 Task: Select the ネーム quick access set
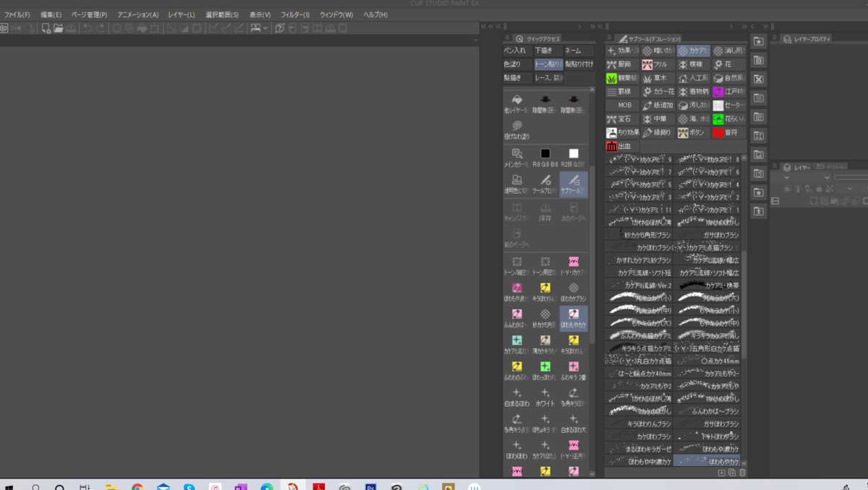click(x=578, y=51)
